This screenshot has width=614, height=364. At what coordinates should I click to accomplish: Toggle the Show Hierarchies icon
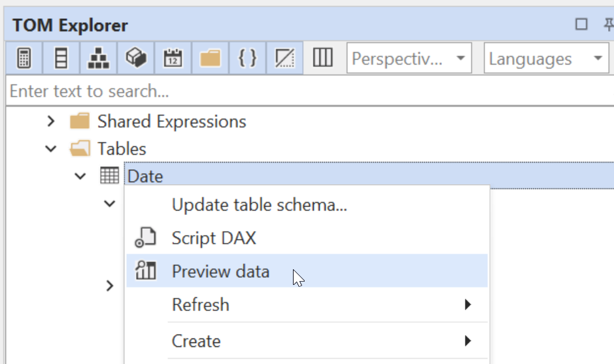[99, 59]
